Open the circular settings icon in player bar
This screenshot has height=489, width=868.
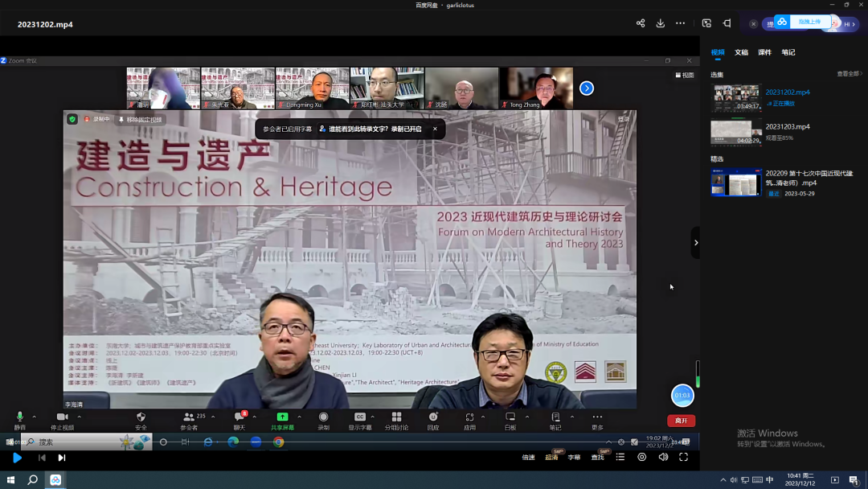(641, 457)
